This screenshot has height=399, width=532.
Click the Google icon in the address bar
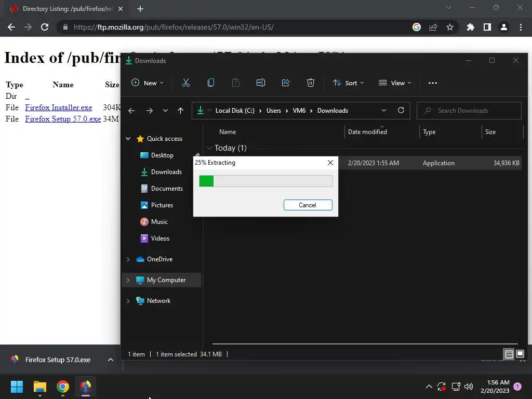click(x=417, y=27)
